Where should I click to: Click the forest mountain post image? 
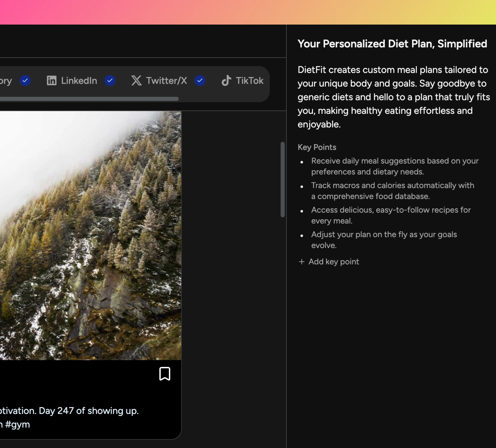tap(91, 235)
